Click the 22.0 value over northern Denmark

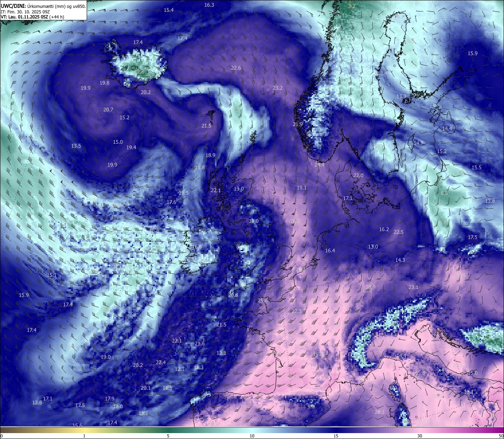358,176
